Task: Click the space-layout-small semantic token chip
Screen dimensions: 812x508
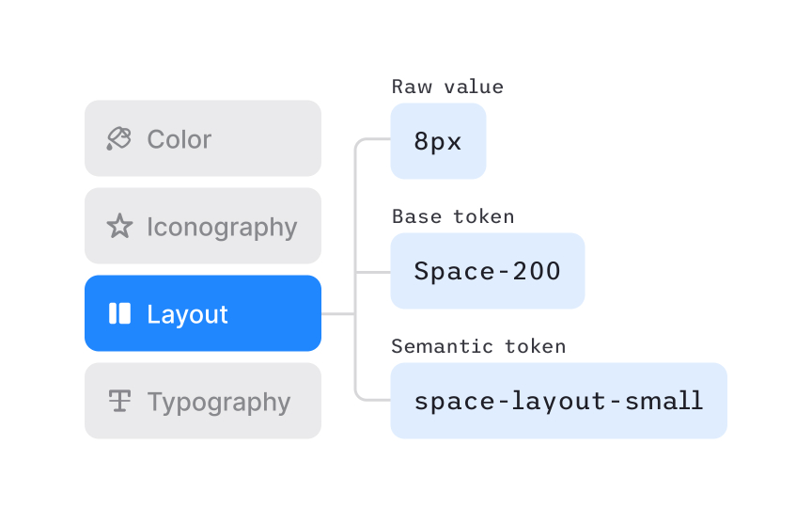Action: [558, 401]
